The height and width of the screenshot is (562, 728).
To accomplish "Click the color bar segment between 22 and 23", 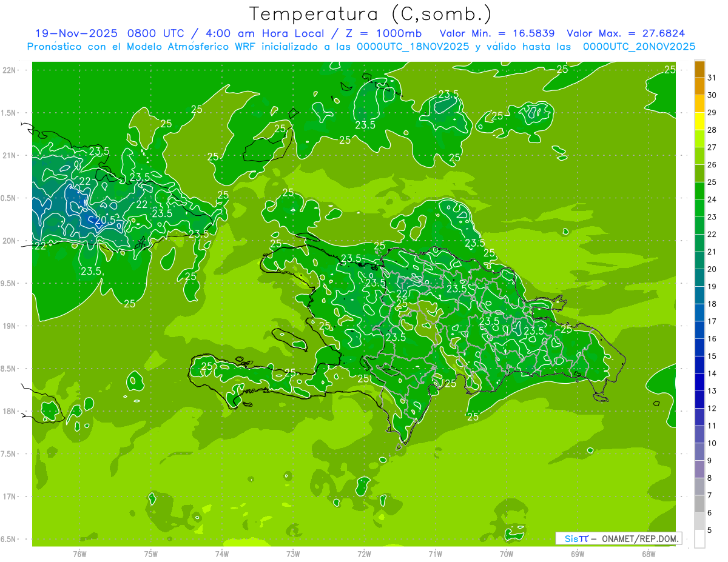I will [699, 226].
